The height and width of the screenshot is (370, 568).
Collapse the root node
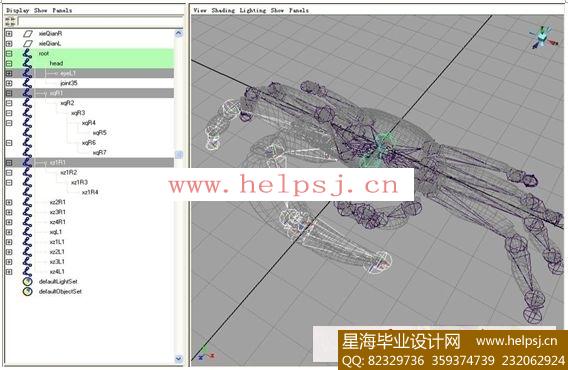(9, 53)
